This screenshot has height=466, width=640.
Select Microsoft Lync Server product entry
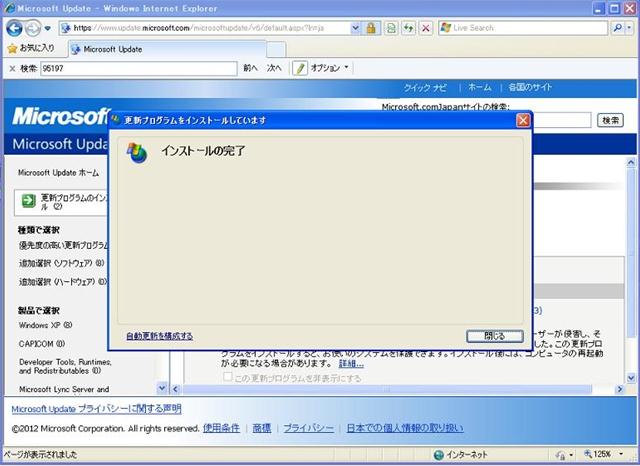point(64,389)
